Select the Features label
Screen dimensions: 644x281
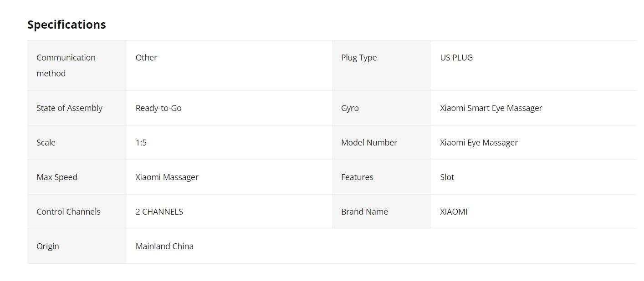[x=357, y=177]
